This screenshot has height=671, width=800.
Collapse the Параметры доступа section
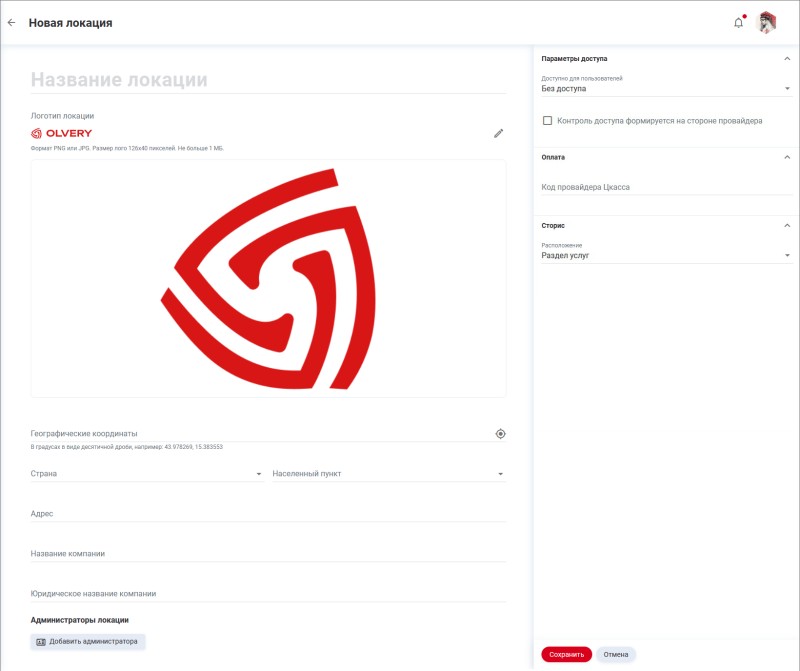(x=787, y=59)
